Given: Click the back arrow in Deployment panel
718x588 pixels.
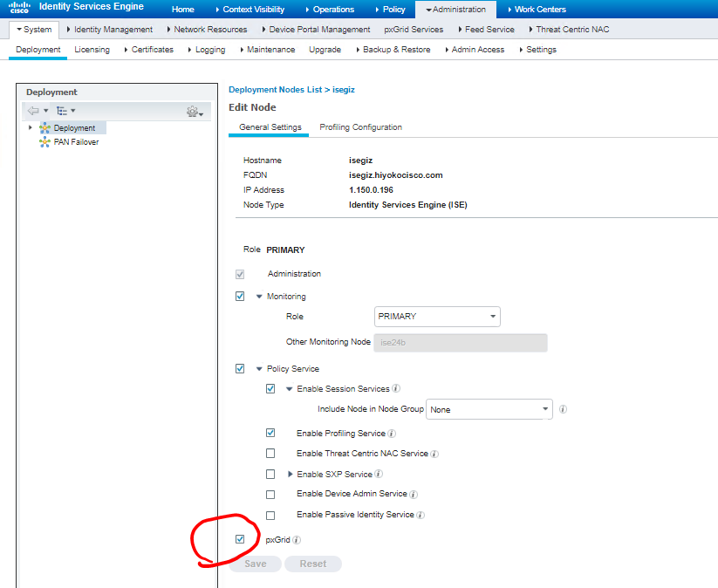Looking at the screenshot, I should click(x=33, y=111).
